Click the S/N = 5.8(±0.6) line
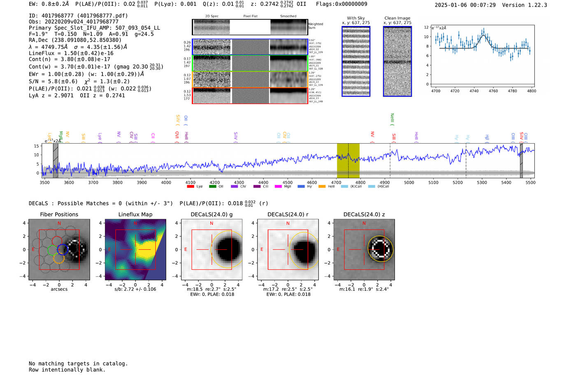 pos(79,81)
